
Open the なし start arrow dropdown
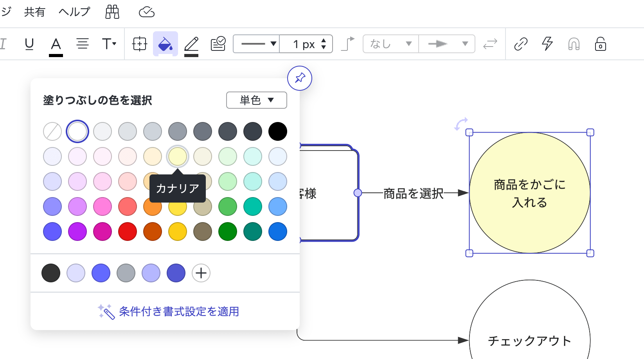pyautogui.click(x=391, y=44)
